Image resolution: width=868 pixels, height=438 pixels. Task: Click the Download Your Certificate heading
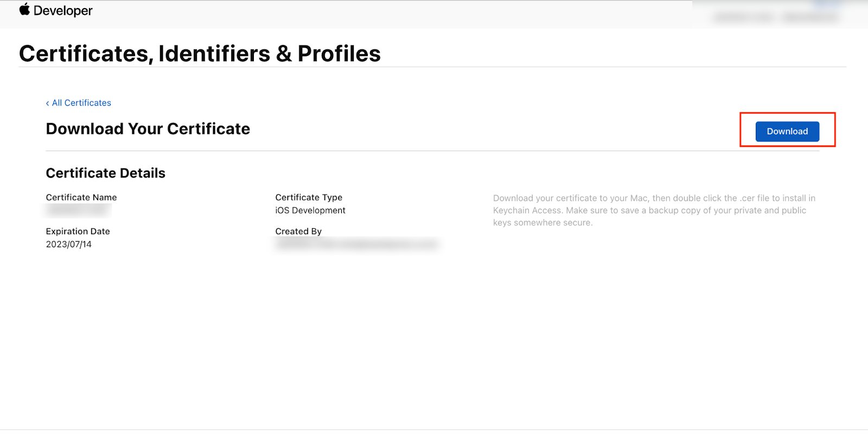coord(148,129)
